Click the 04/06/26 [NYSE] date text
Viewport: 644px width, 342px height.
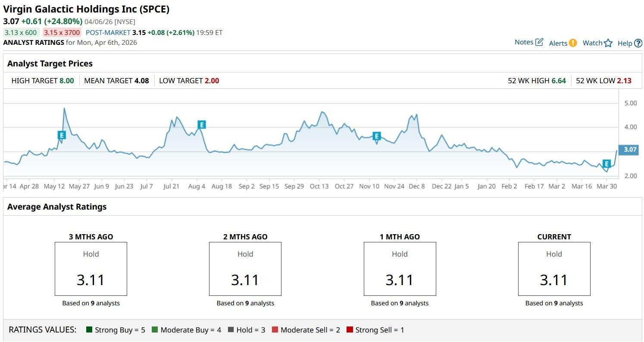tap(110, 22)
